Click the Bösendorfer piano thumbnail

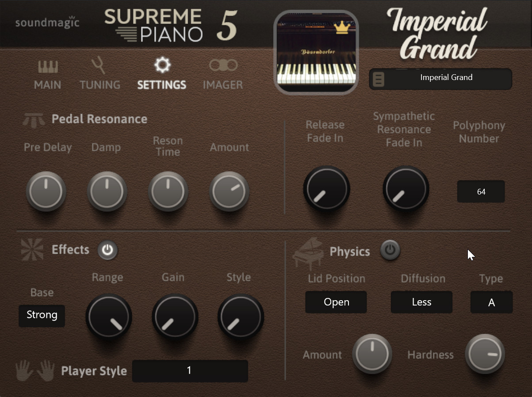point(316,53)
